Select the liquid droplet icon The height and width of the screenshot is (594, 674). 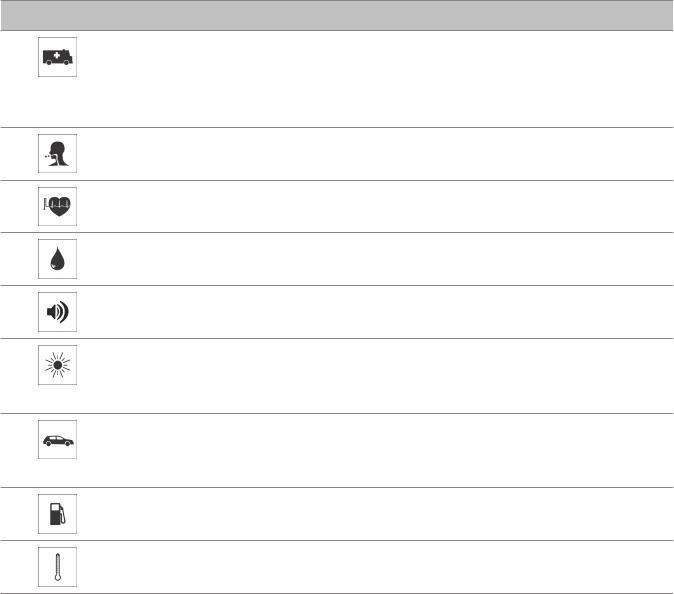(x=58, y=260)
